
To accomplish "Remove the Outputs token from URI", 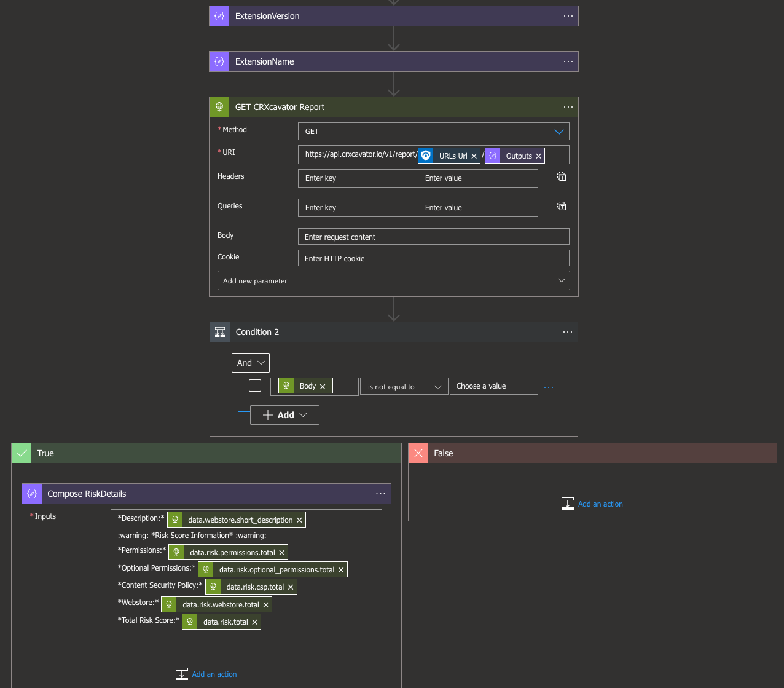I will click(538, 156).
